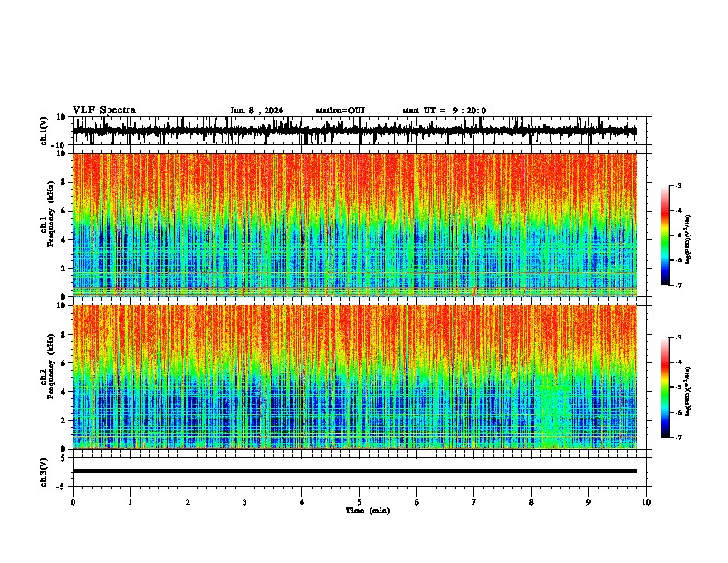This screenshot has width=728, height=563.
Task: Click the "ch.3(V)" axis label
Action: [x=44, y=472]
